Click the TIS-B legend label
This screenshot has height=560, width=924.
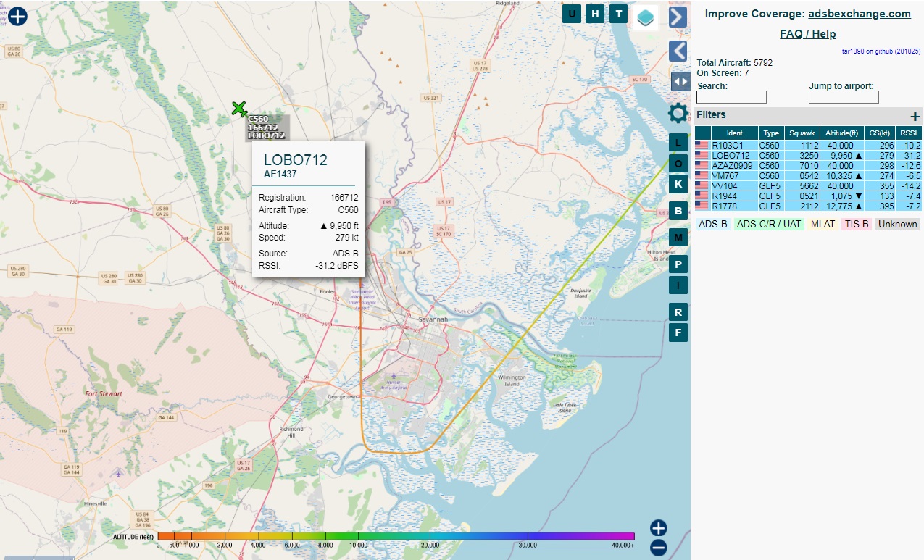pyautogui.click(x=856, y=225)
